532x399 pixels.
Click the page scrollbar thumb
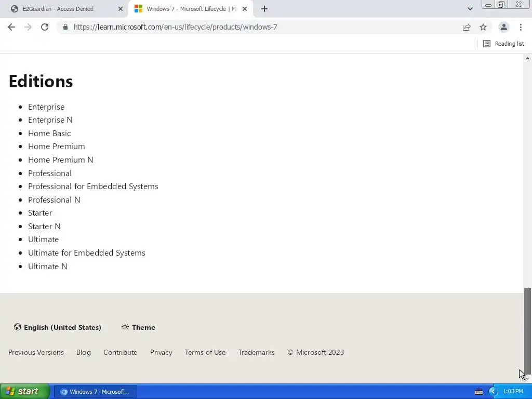[x=527, y=330]
